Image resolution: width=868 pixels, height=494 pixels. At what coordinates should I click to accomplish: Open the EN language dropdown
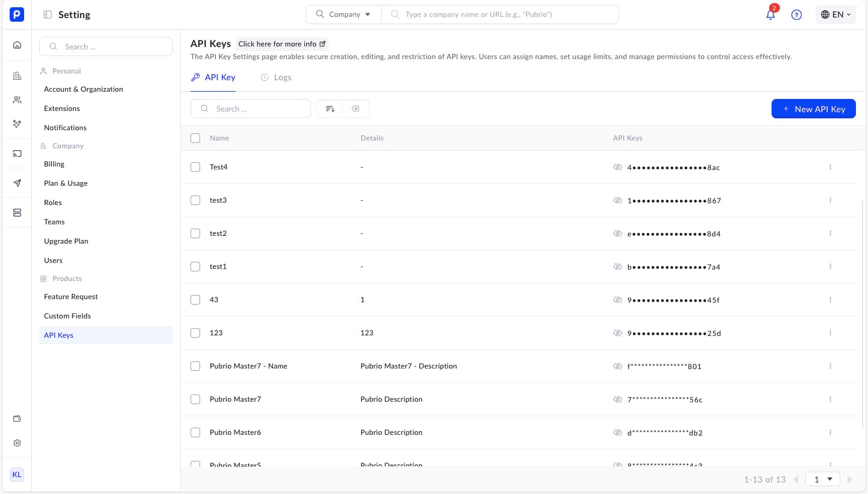[x=835, y=14]
